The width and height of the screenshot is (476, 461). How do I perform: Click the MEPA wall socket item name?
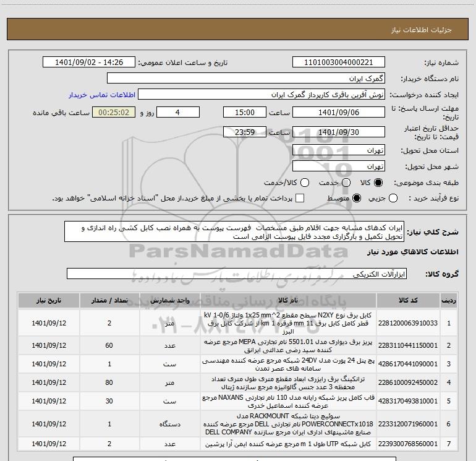click(288, 346)
